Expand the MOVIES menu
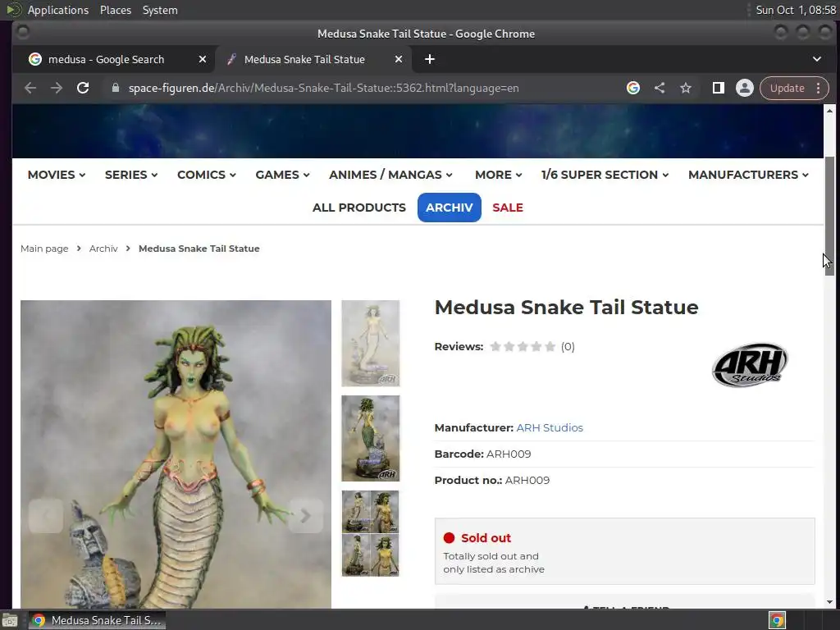Viewport: 840px width, 630px height. pyautogui.click(x=57, y=175)
